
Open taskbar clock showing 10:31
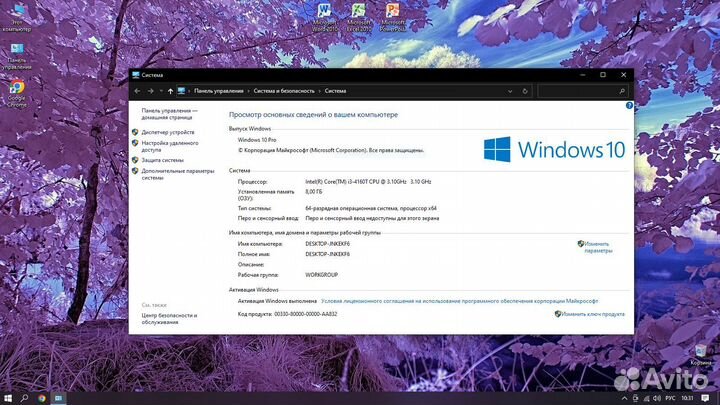[x=687, y=398]
